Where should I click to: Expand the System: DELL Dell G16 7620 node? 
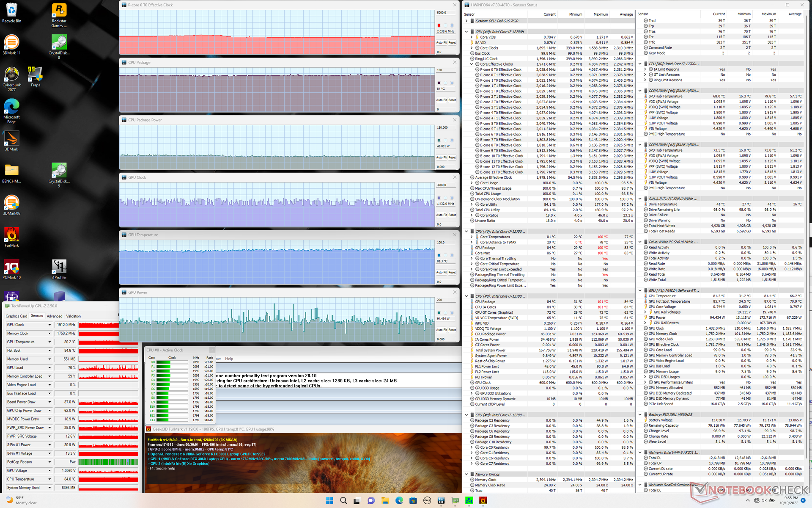467,21
